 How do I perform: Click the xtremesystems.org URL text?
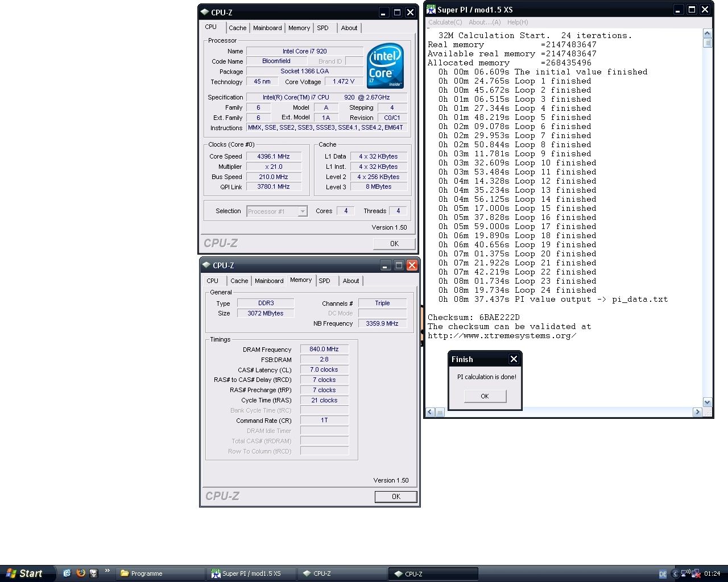[502, 336]
